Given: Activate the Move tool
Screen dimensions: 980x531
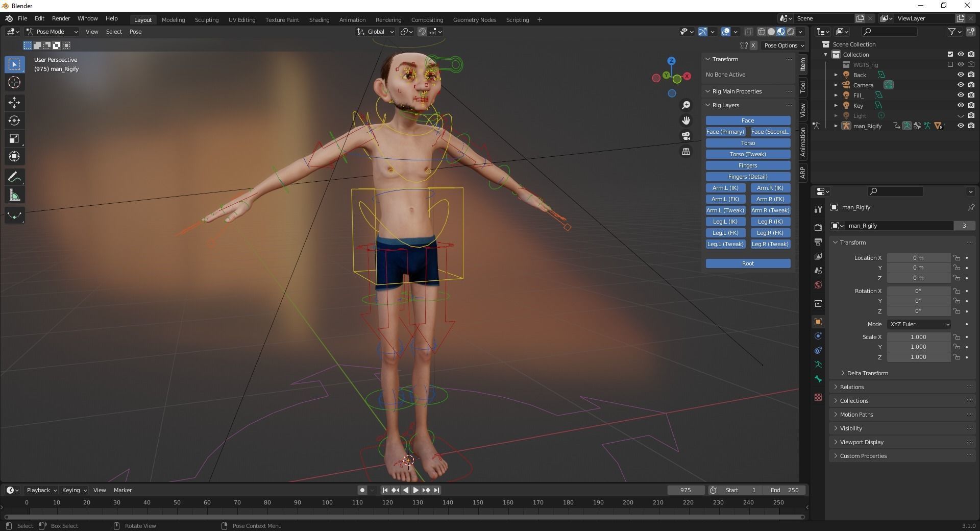Looking at the screenshot, I should click(x=14, y=103).
